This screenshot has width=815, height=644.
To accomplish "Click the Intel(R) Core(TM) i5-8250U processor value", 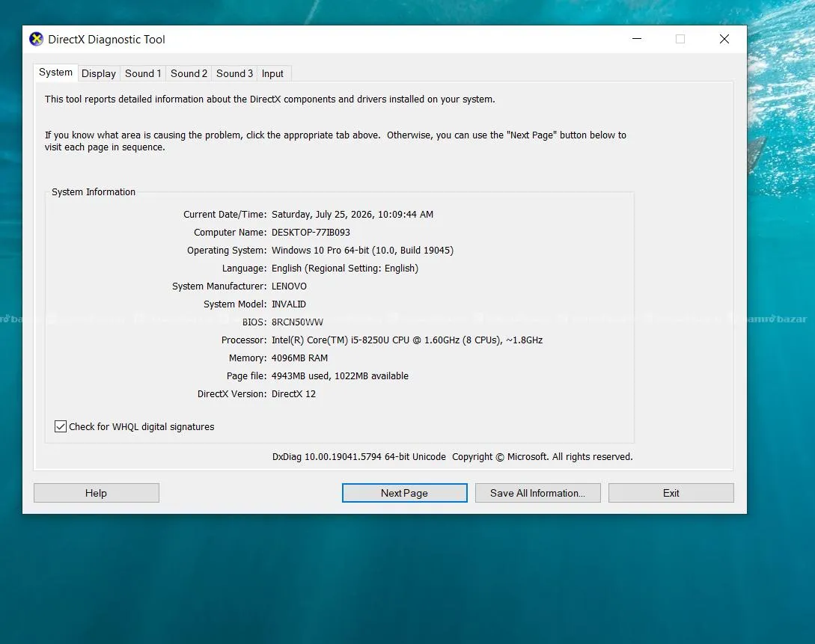I will click(407, 340).
